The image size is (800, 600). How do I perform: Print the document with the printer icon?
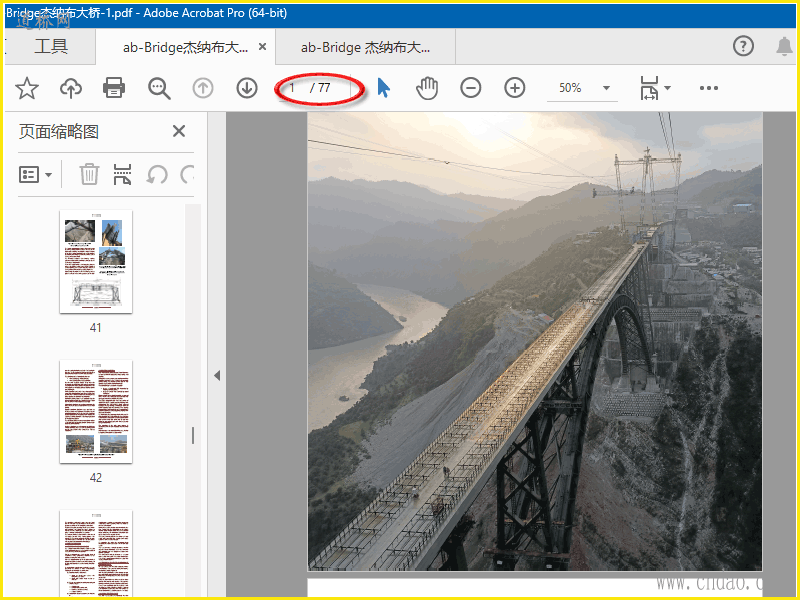[114, 88]
